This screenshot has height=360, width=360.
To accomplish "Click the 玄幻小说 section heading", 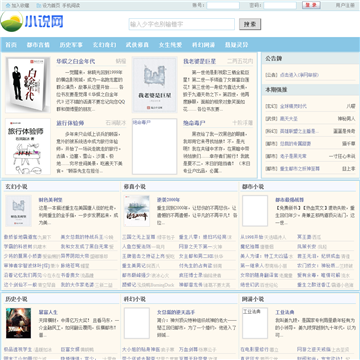I will click(x=16, y=187).
